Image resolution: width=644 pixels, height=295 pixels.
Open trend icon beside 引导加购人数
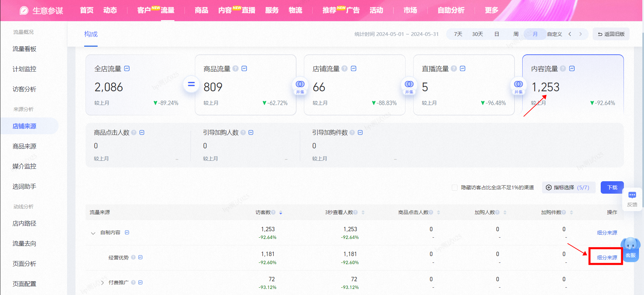[251, 133]
